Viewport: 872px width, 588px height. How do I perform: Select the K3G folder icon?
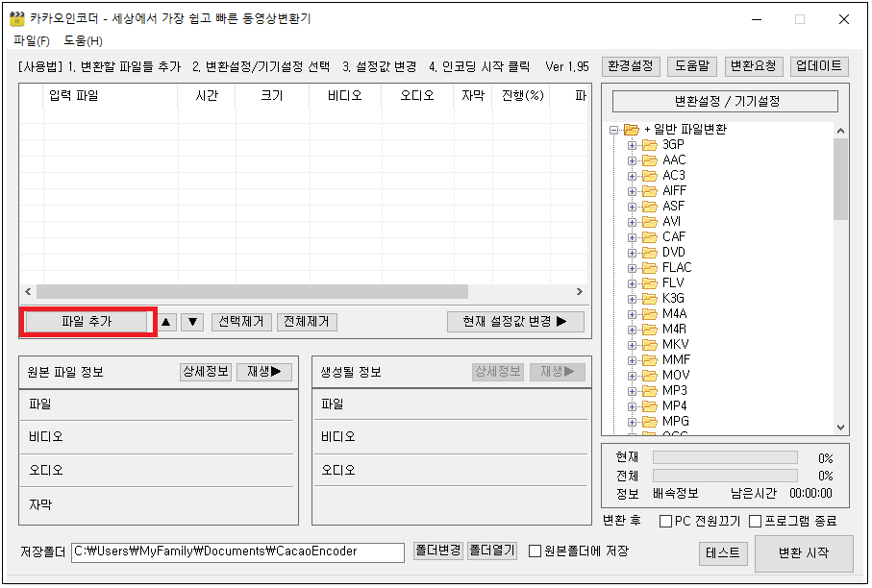point(650,299)
